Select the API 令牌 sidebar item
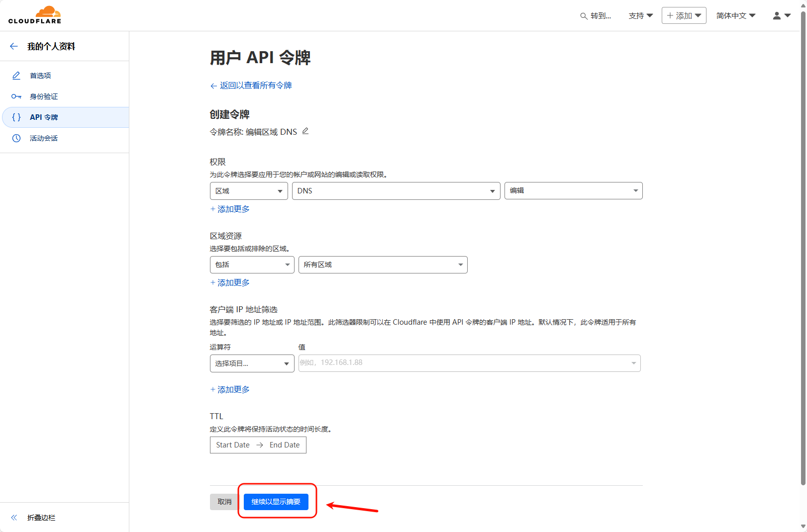 tap(44, 117)
